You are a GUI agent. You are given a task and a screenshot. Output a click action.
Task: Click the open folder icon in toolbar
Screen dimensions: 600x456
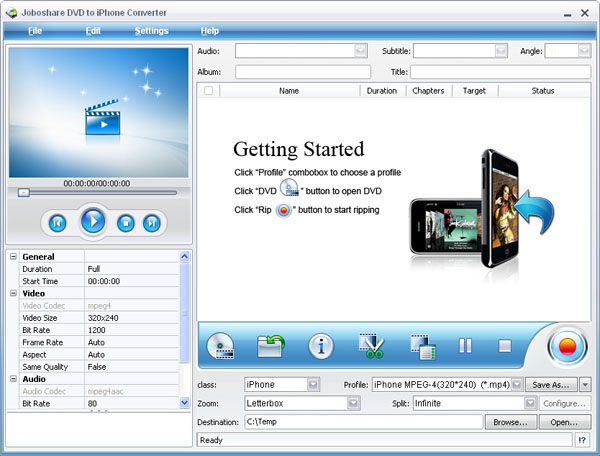click(271, 346)
